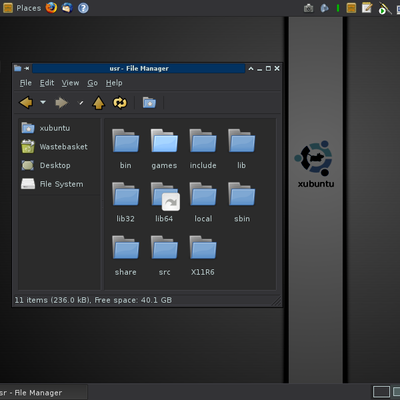Image resolution: width=400 pixels, height=400 pixels.
Task: Select File System in the side pane
Action: pyautogui.click(x=59, y=184)
